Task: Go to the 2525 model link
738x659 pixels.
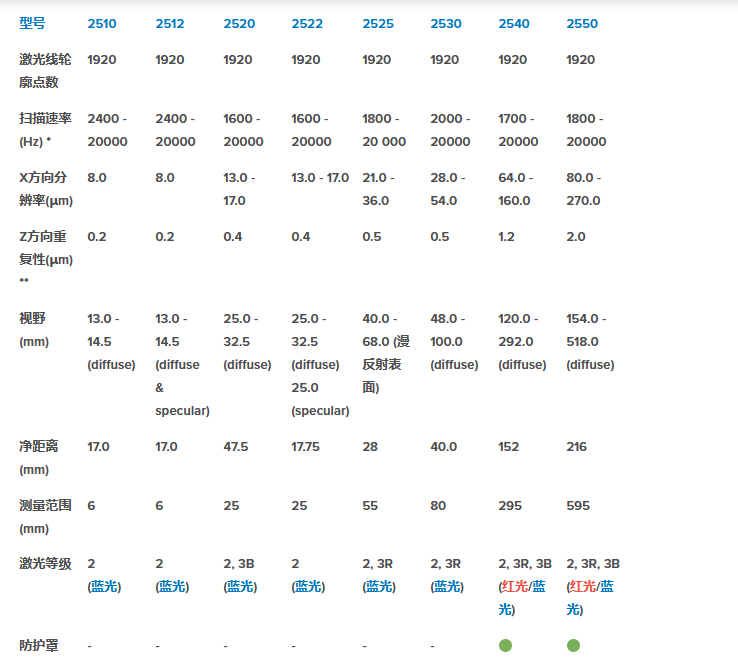Action: [x=377, y=24]
